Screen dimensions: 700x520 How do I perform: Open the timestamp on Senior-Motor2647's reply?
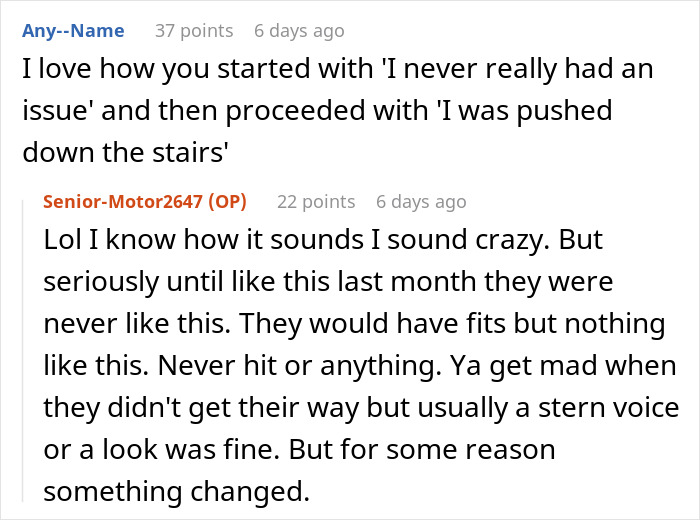click(x=421, y=201)
